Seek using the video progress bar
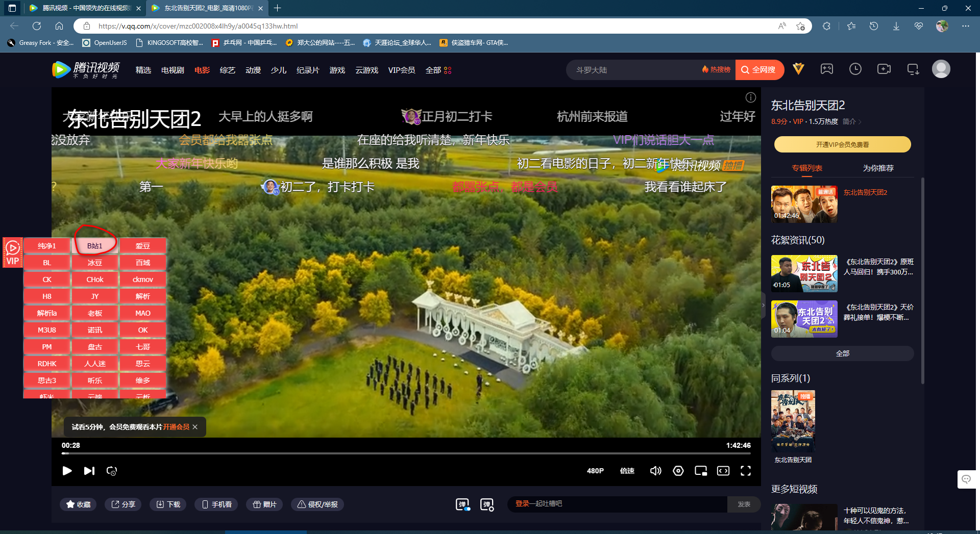The width and height of the screenshot is (980, 534). (406, 453)
